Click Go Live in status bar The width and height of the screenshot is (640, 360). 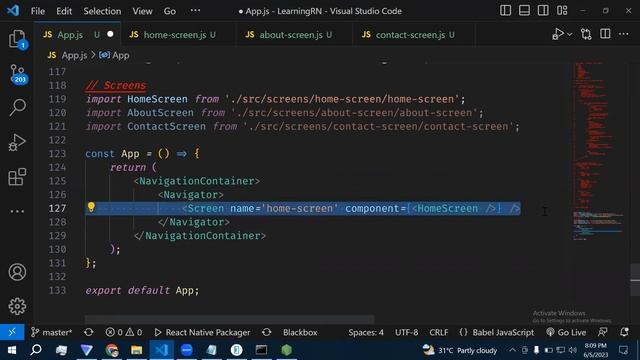click(x=566, y=332)
